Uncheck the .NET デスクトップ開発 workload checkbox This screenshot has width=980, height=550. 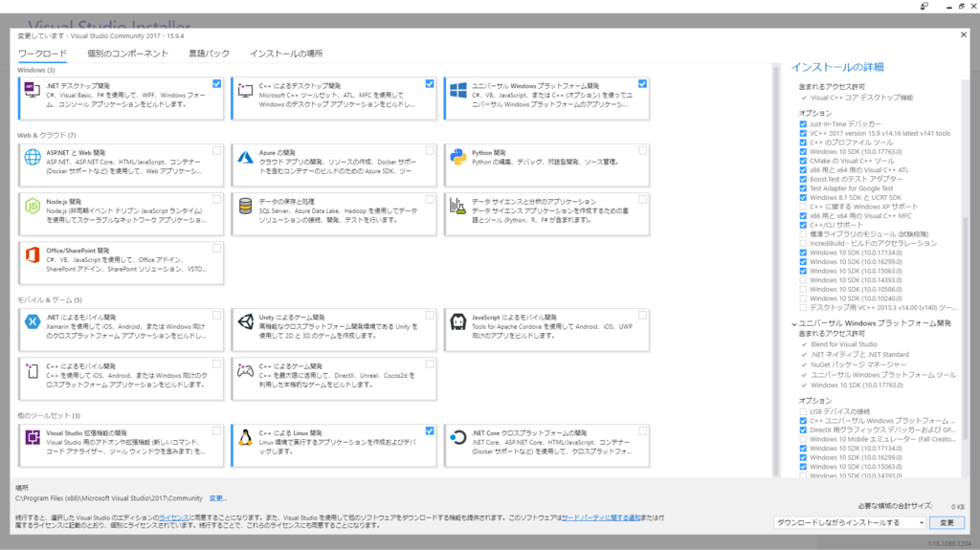[x=216, y=84]
